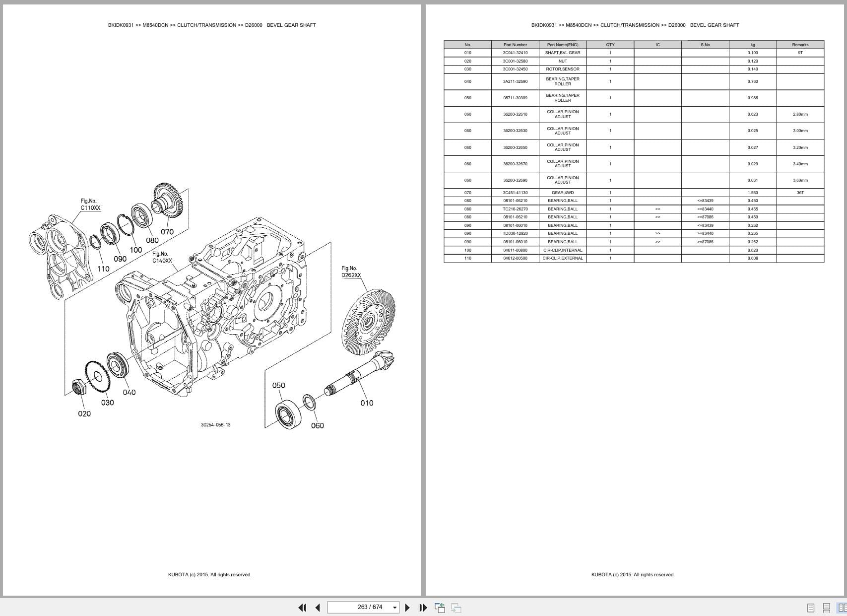Image resolution: width=847 pixels, height=616 pixels.
Task: Click Fig.No. C110XX reference in diagram
Action: [x=91, y=205]
